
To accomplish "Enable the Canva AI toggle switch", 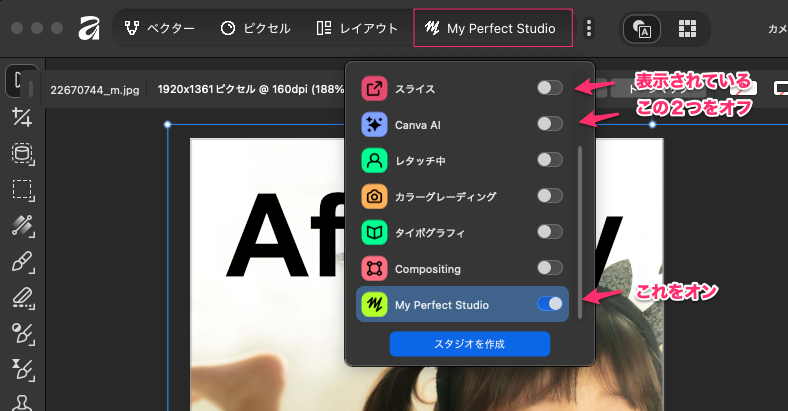I will [549, 124].
